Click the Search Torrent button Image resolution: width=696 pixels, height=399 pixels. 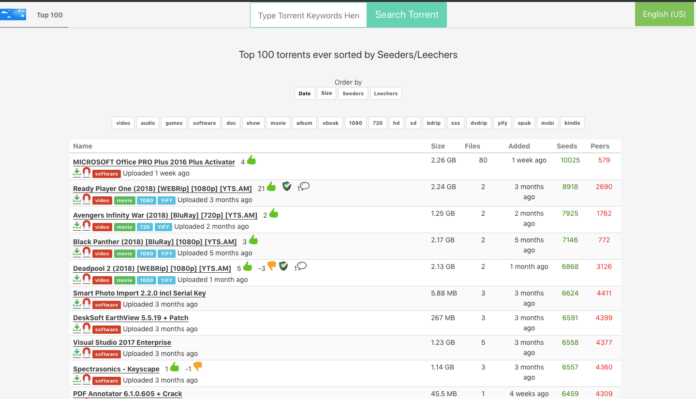point(407,15)
